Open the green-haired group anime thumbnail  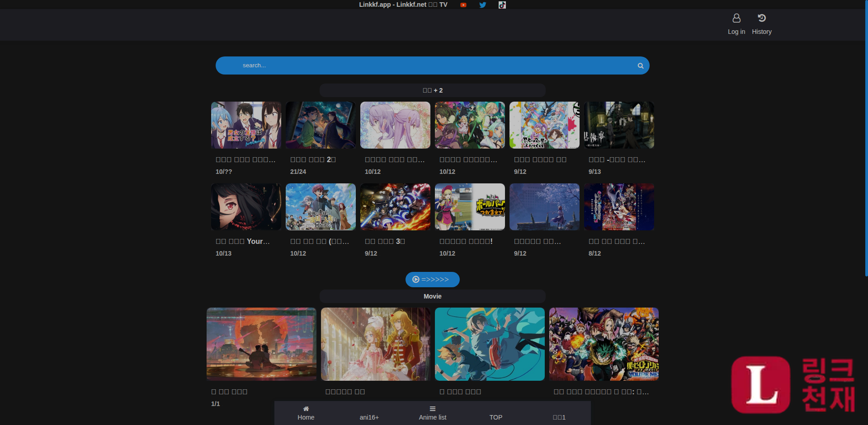click(470, 125)
